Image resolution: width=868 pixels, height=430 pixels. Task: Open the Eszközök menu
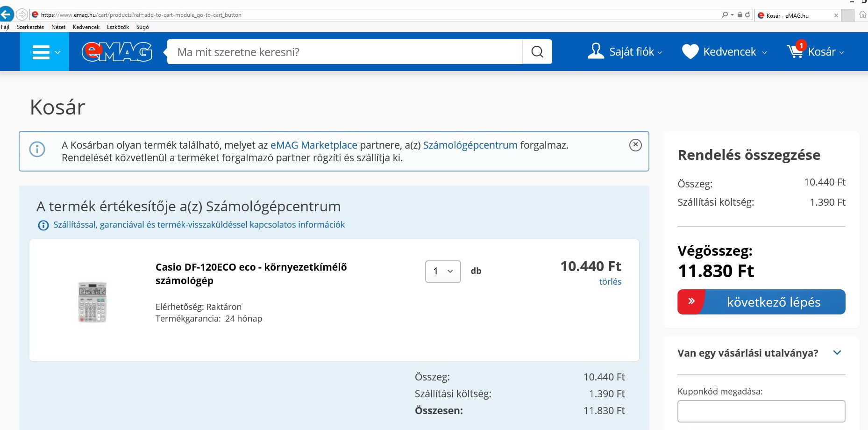(x=118, y=27)
